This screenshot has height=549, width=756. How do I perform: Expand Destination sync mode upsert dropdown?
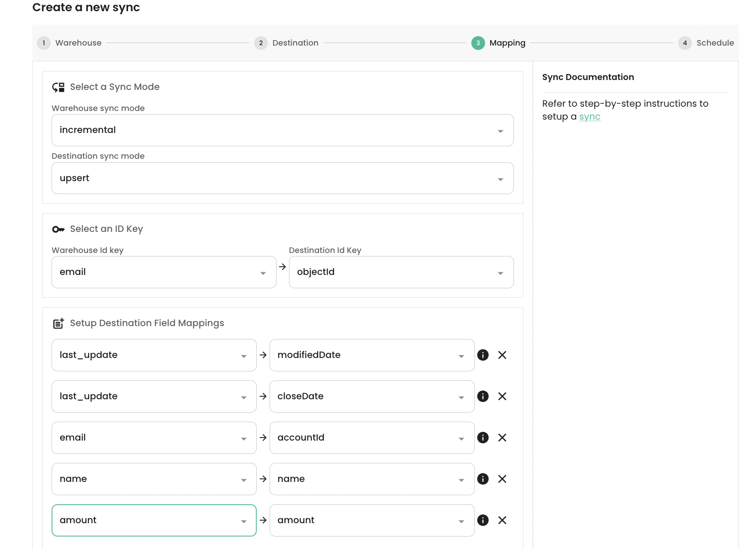(x=282, y=178)
